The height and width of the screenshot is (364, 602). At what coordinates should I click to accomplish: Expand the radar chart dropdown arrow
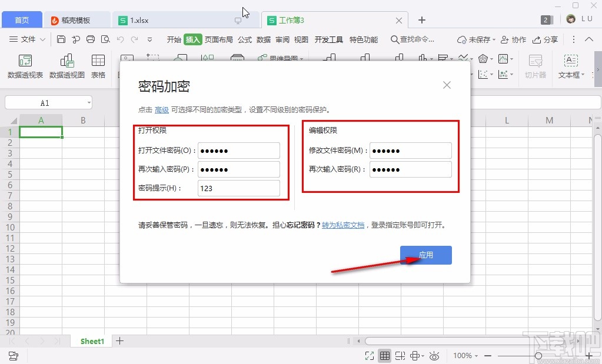492,59
